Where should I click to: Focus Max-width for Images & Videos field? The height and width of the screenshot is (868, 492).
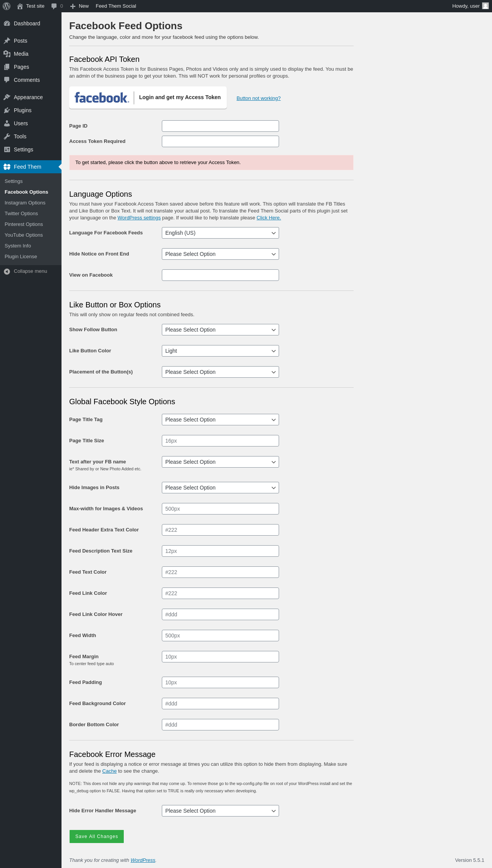(220, 509)
